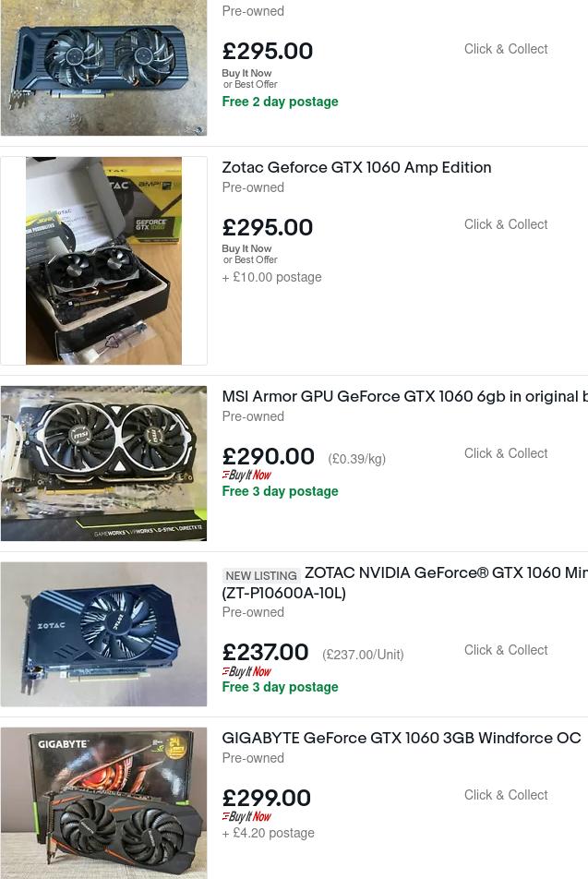The image size is (588, 879).
Task: Open the ZOTAC NVIDIA GeForce GTX 1060 Mini title
Action: point(445,573)
